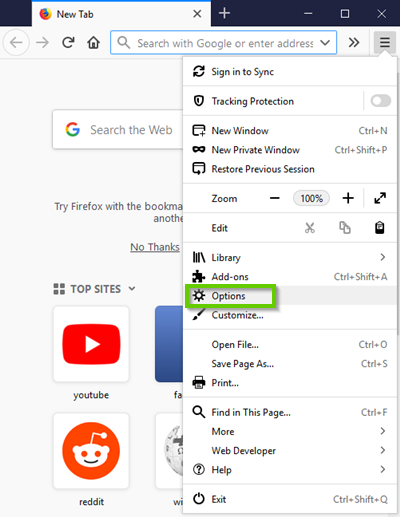Select New Private Window text

pos(256,150)
